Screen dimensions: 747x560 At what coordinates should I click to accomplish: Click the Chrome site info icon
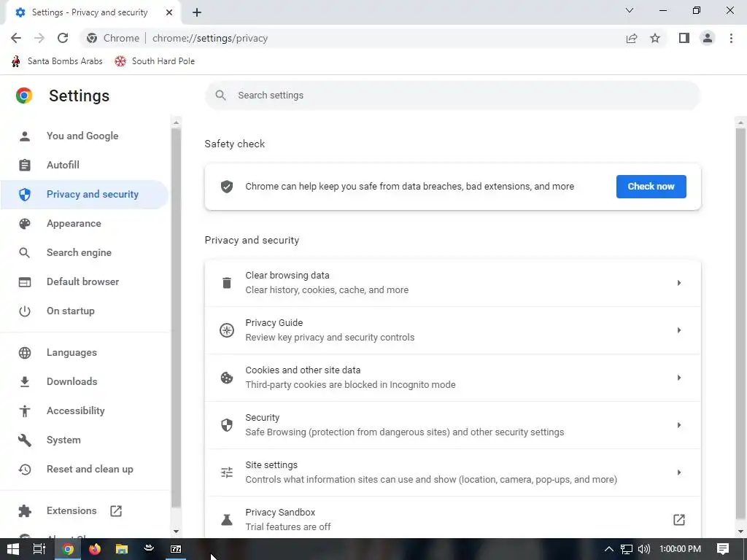pyautogui.click(x=92, y=38)
